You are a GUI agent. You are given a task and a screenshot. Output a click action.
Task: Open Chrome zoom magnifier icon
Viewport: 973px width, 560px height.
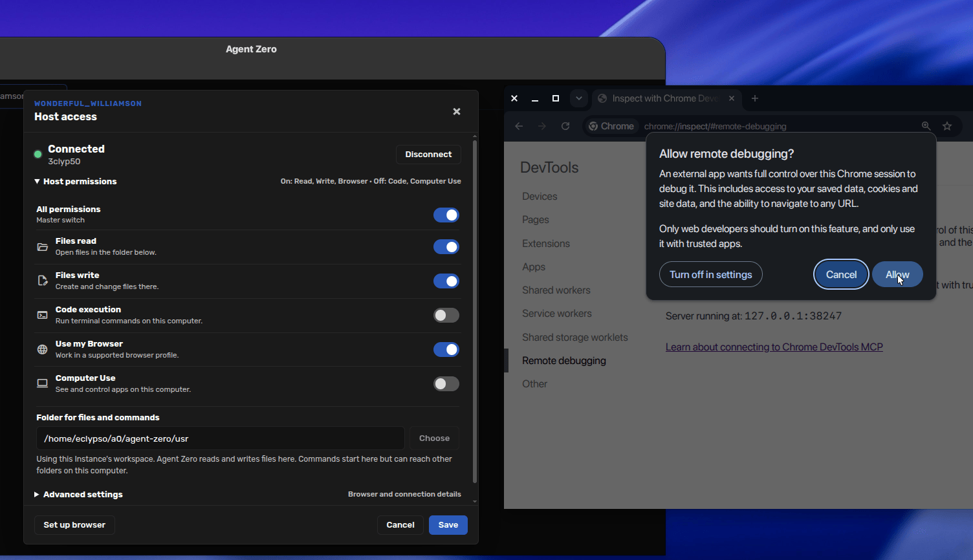click(926, 126)
